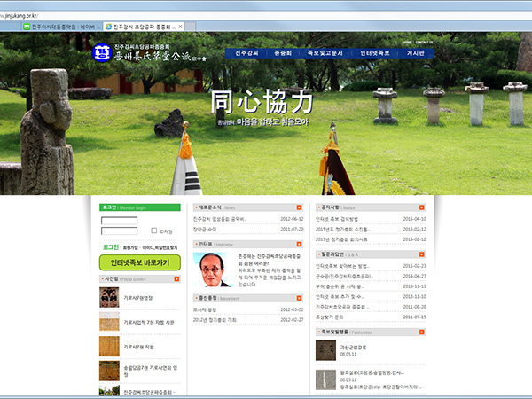Screen dimensions: 532x399
Task: Open the chairman interview portrait photo
Action: (212, 270)
